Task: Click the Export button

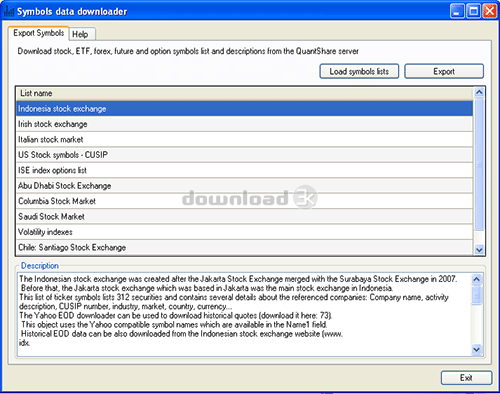Action: tap(444, 71)
